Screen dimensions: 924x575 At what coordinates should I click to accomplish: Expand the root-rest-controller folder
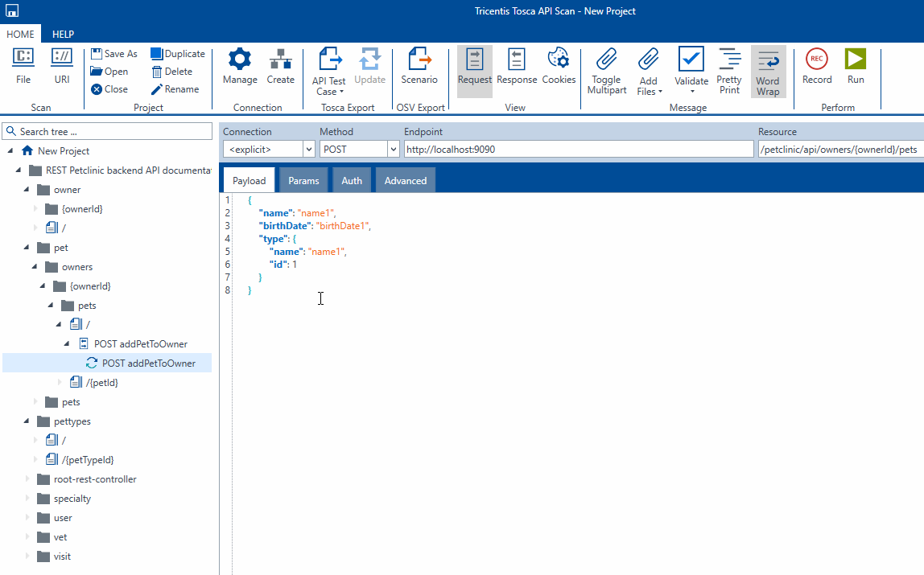click(27, 479)
